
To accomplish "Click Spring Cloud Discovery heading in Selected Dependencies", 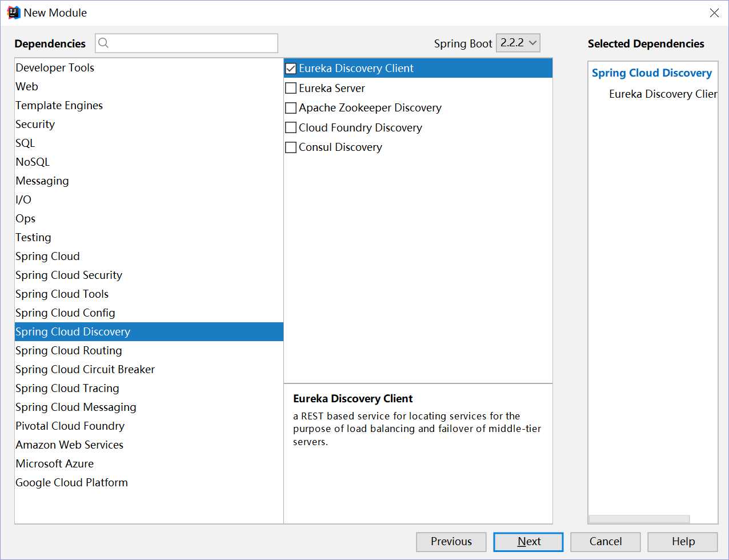I will point(652,73).
